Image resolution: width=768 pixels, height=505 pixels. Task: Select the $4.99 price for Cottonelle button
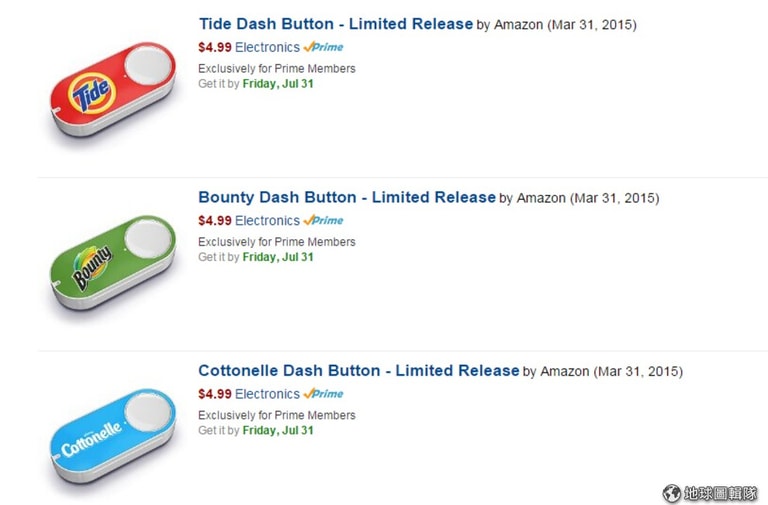pyautogui.click(x=214, y=394)
